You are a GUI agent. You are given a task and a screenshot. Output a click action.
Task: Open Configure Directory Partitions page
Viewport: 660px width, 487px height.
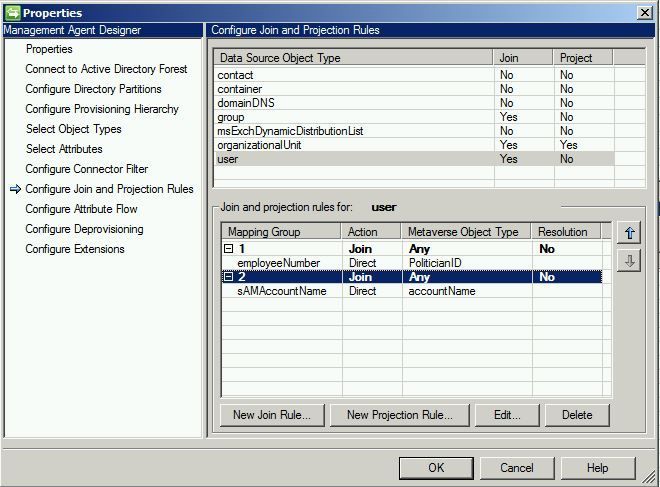93,89
